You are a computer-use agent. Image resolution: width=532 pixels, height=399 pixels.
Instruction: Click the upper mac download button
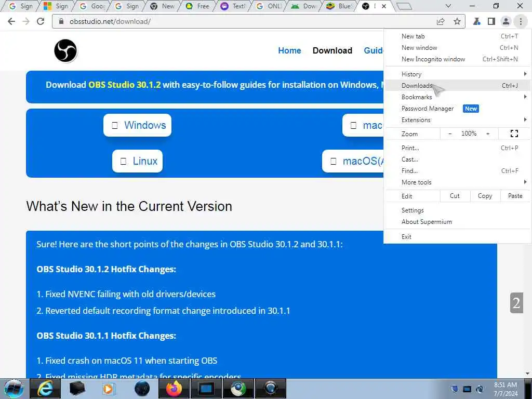click(x=363, y=125)
